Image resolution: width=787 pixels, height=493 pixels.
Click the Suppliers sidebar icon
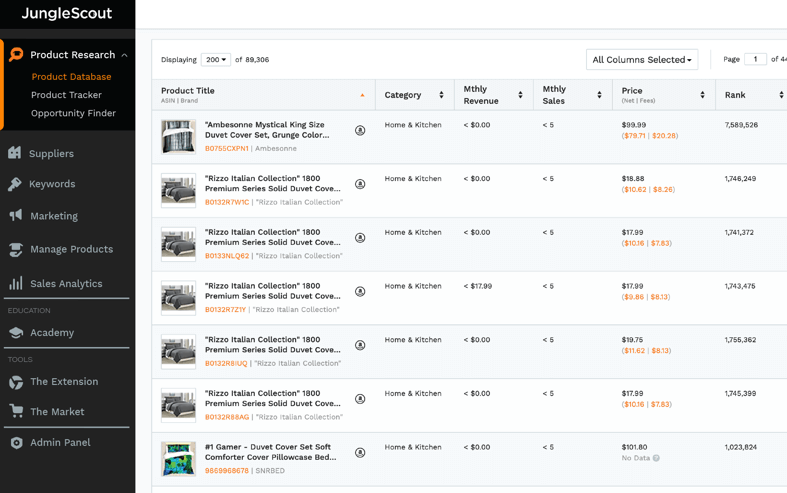coord(15,153)
